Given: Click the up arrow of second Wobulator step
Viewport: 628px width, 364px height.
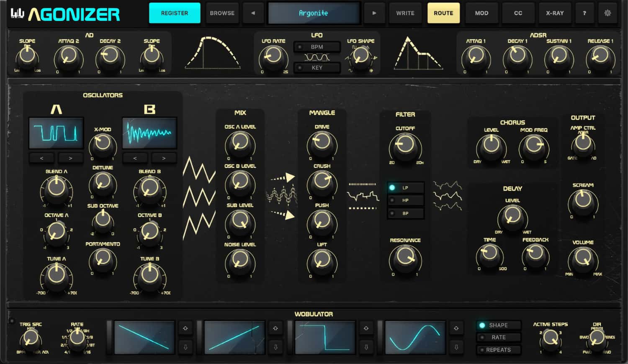Looking at the screenshot, I should (275, 328).
